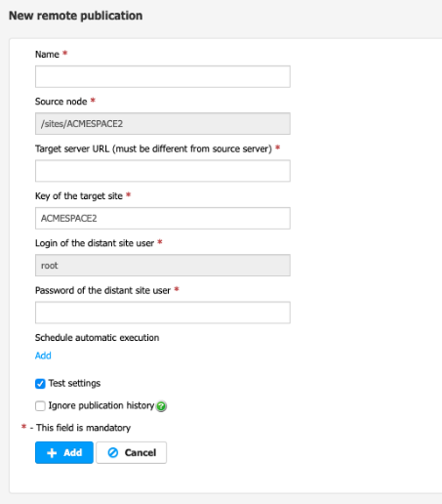The image size is (442, 504).
Task: Click the Cancel button
Action: (132, 452)
